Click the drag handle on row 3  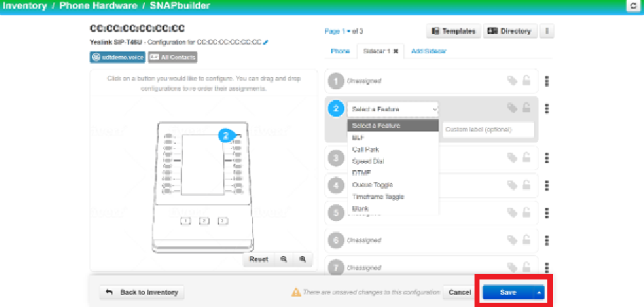pos(547,158)
